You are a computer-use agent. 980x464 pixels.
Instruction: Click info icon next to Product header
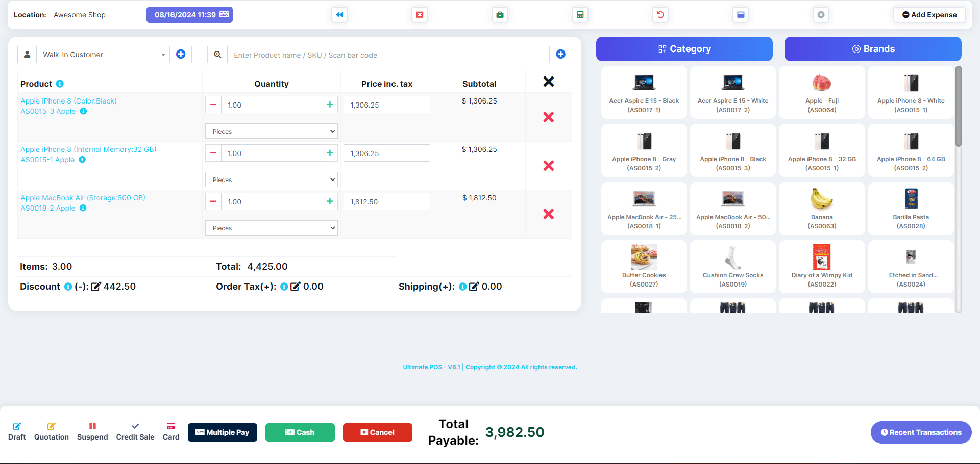coord(60,84)
